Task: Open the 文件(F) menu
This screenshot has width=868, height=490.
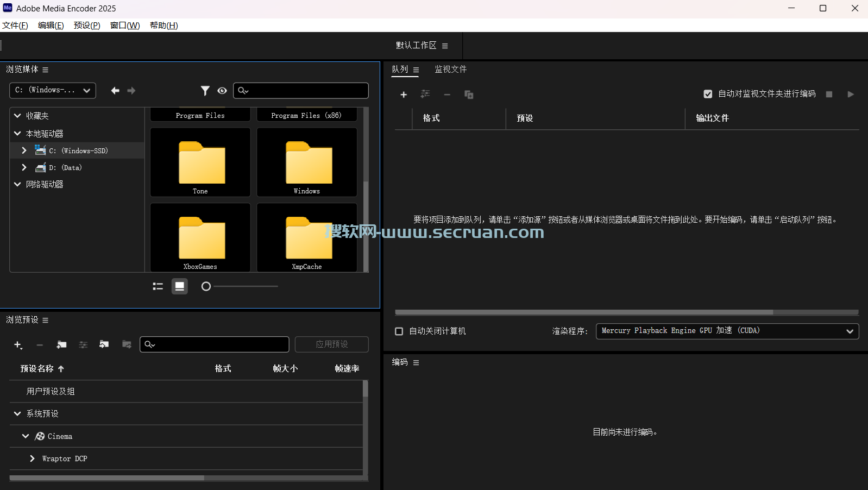Action: click(15, 26)
